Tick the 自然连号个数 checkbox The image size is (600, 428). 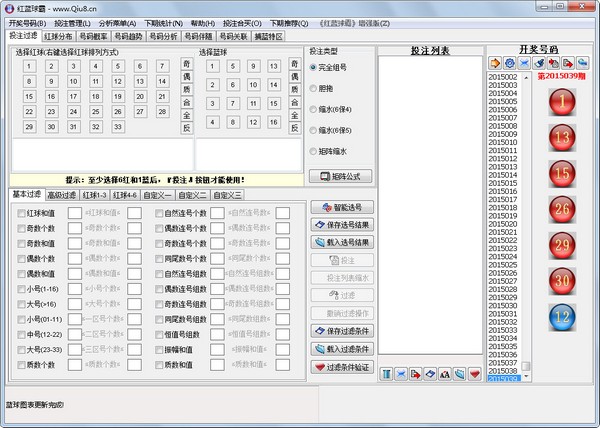[x=160, y=213]
